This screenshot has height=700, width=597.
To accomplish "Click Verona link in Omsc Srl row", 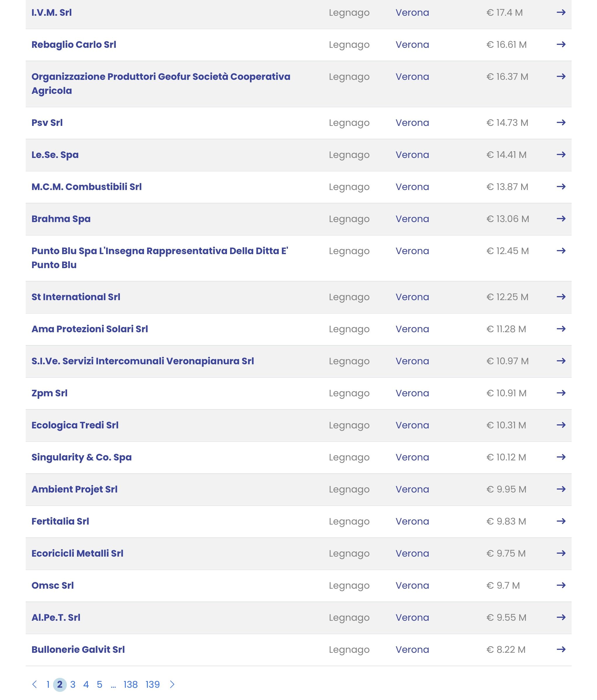I will click(x=412, y=586).
